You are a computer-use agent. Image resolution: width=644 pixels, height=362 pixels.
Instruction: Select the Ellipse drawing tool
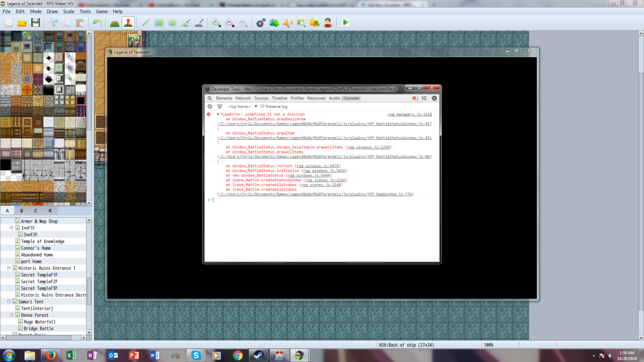pyautogui.click(x=172, y=23)
